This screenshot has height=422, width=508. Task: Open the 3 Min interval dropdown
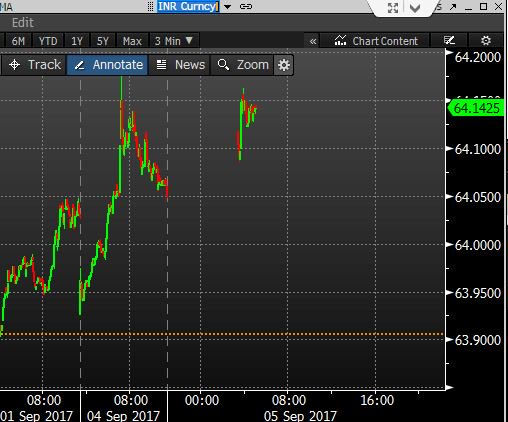[174, 41]
